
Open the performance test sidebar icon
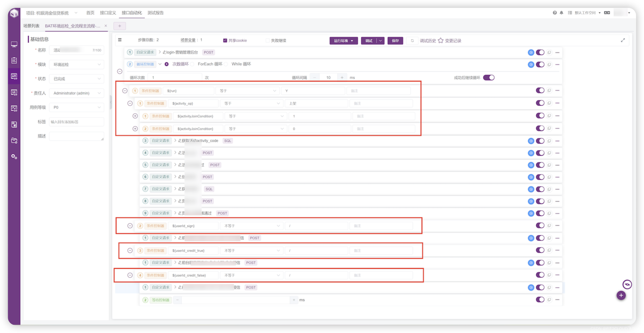pos(14,108)
